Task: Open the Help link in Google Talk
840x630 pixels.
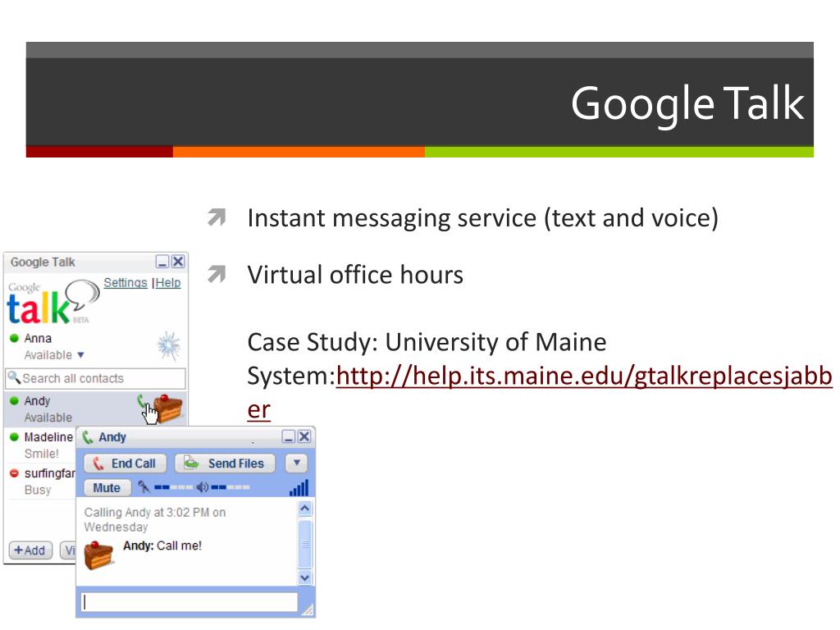Action: point(168,283)
